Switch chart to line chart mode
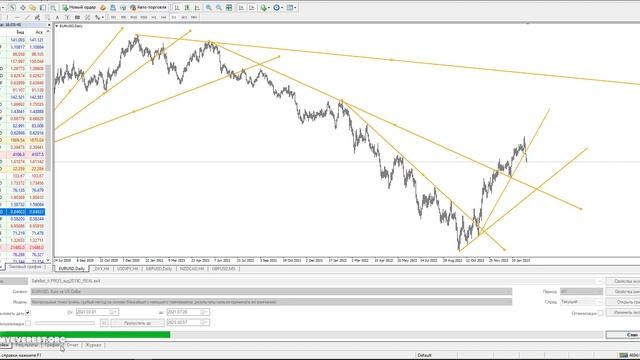640x360 pixels. coord(197,7)
